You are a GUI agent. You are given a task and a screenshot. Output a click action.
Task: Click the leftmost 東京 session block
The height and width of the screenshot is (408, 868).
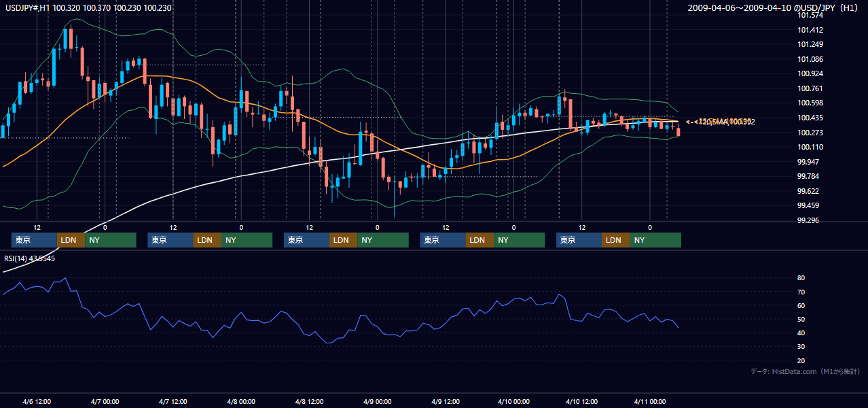34,240
